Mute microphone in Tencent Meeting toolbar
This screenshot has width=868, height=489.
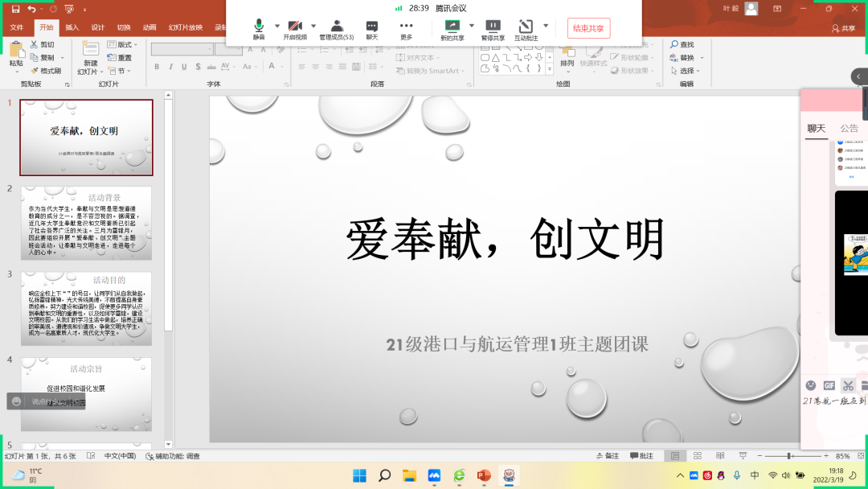(259, 27)
